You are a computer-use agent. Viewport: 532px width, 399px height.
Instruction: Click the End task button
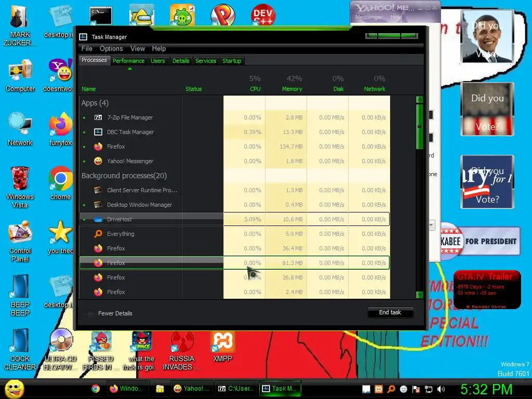[390, 312]
